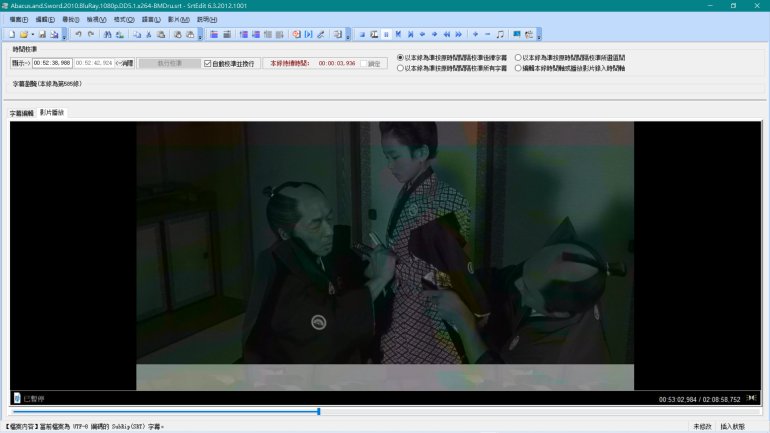Click the greyed-out execute calibration button

click(x=169, y=63)
